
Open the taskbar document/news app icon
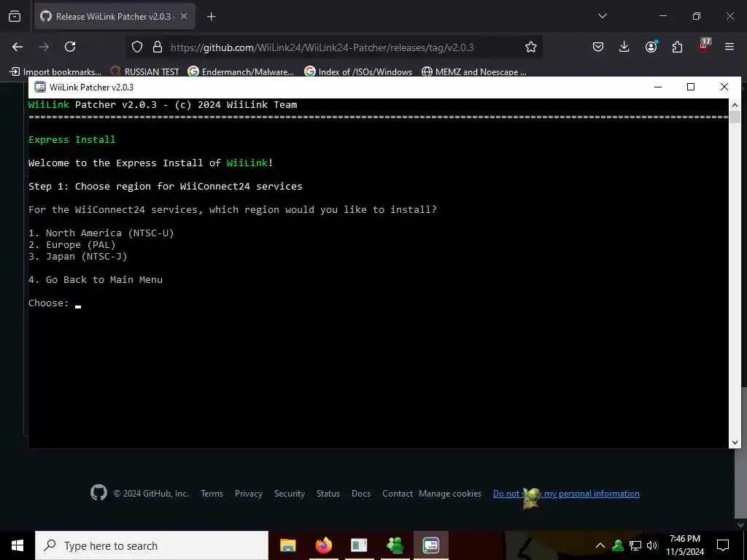pos(359,545)
